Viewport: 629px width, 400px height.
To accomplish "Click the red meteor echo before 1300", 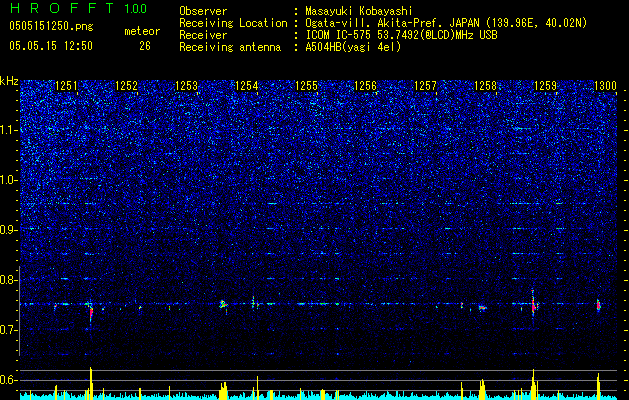I will [x=598, y=306].
